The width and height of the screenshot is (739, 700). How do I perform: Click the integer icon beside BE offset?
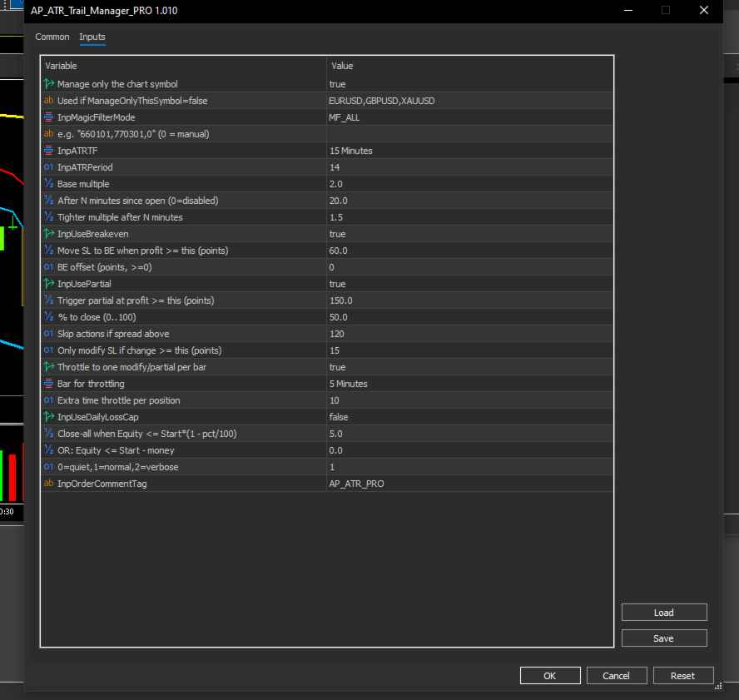[x=48, y=267]
